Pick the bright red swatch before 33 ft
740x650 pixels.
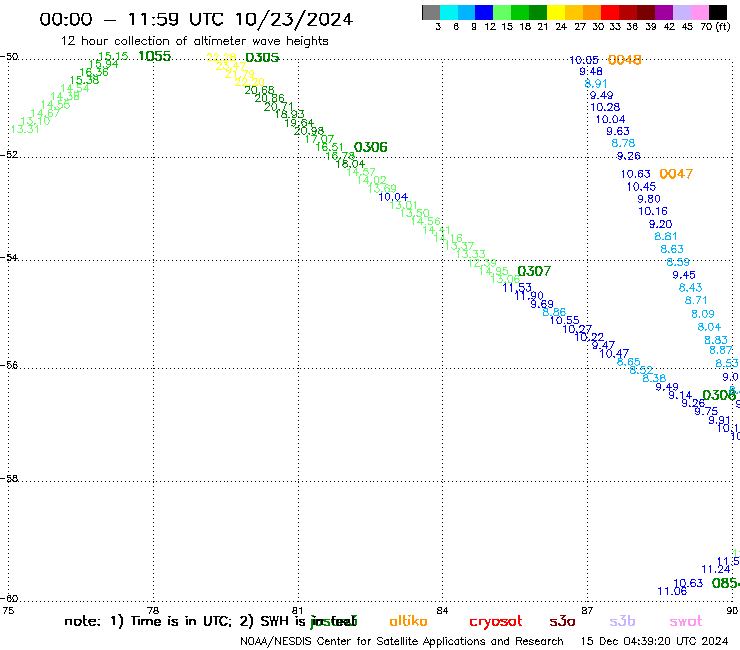pos(610,12)
